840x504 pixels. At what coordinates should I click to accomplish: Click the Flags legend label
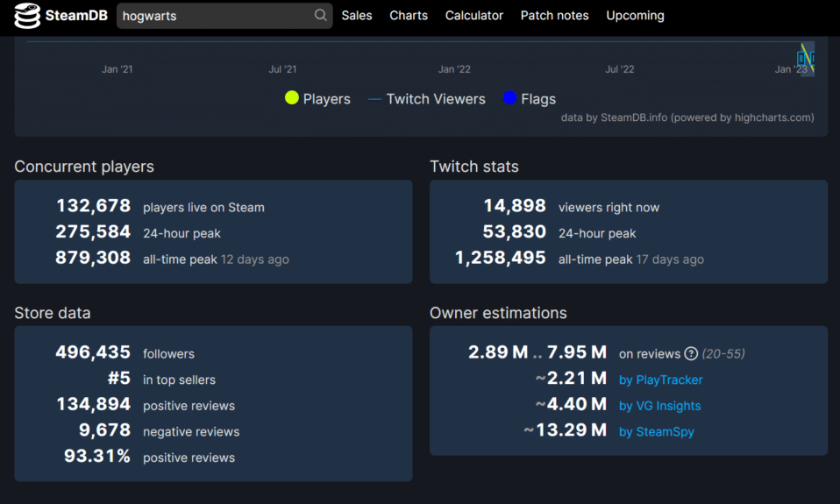tap(538, 99)
